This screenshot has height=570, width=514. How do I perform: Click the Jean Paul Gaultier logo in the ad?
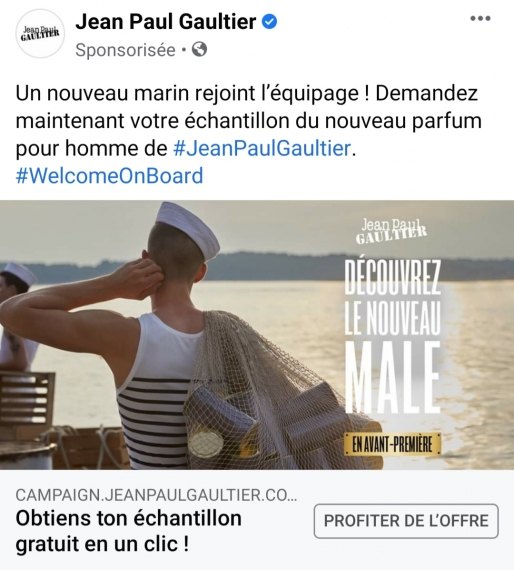click(391, 231)
